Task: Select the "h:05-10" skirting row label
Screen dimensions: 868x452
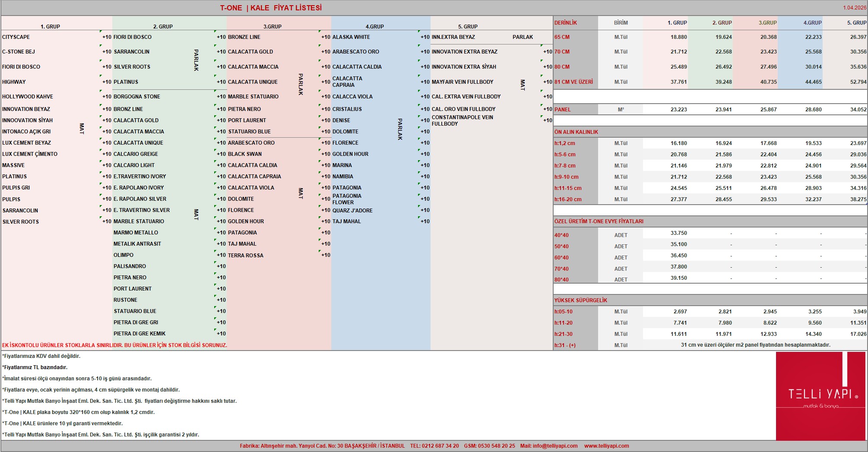Action: pyautogui.click(x=564, y=312)
